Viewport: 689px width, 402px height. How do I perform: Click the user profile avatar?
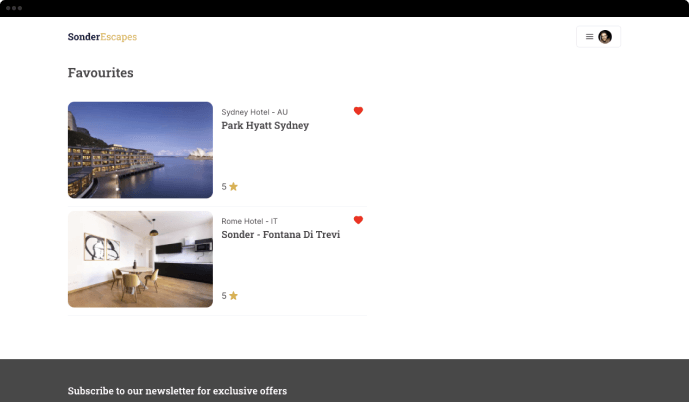pyautogui.click(x=605, y=37)
